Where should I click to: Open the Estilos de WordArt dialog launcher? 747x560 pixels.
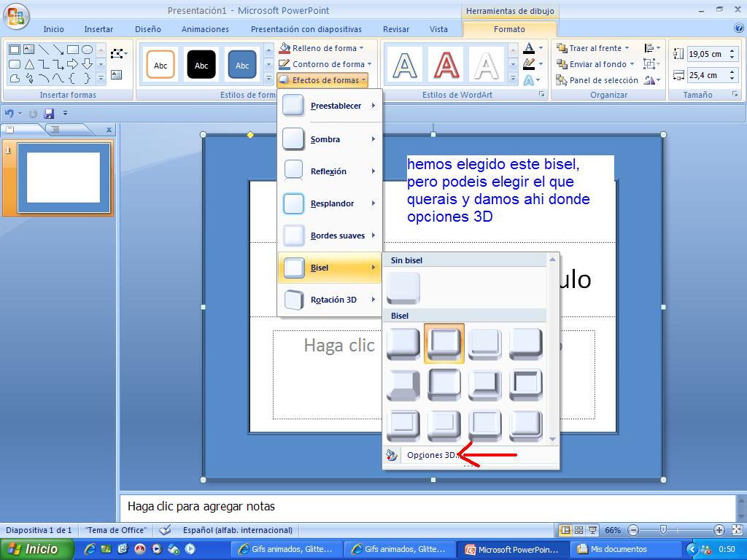pyautogui.click(x=542, y=95)
